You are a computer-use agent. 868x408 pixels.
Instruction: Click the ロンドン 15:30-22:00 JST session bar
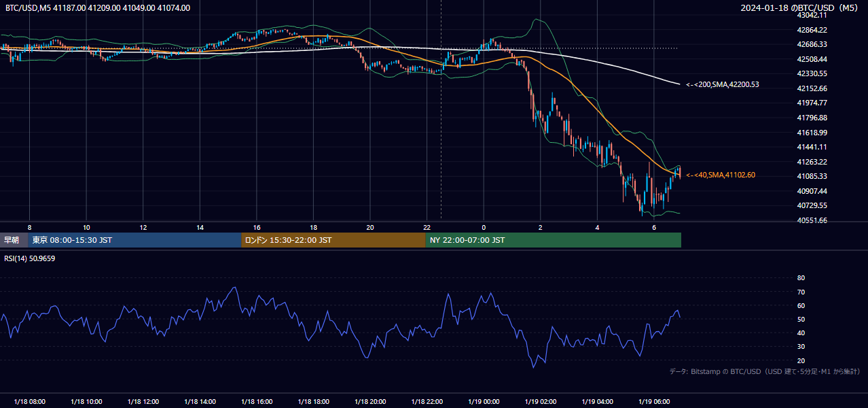click(333, 240)
